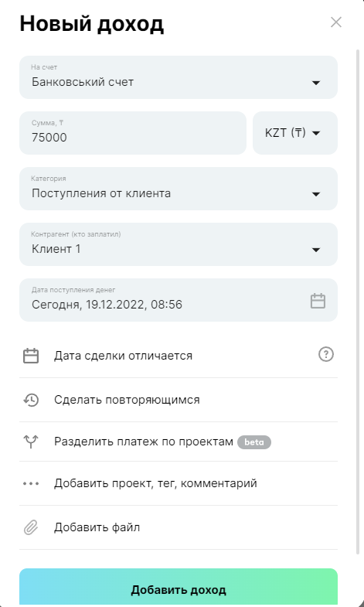Screen dimensions: 364x607
Task: Open the help question mark icon
Action: [x=325, y=354]
